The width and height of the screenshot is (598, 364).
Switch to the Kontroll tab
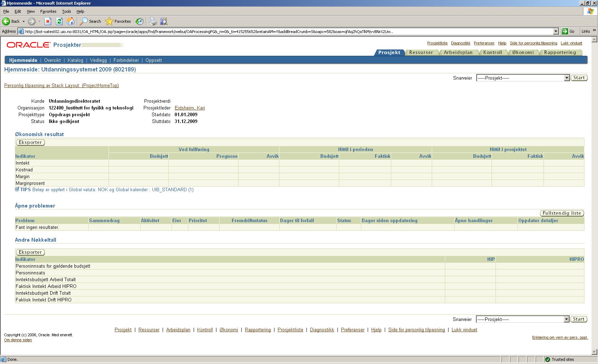[x=493, y=52]
